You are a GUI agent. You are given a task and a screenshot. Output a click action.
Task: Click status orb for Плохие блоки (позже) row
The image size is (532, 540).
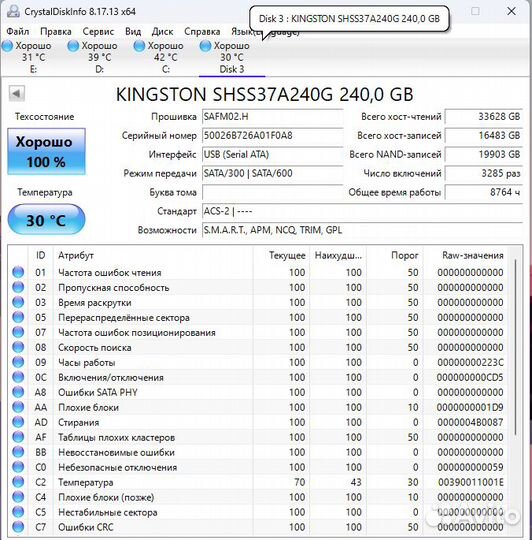pyautogui.click(x=18, y=497)
